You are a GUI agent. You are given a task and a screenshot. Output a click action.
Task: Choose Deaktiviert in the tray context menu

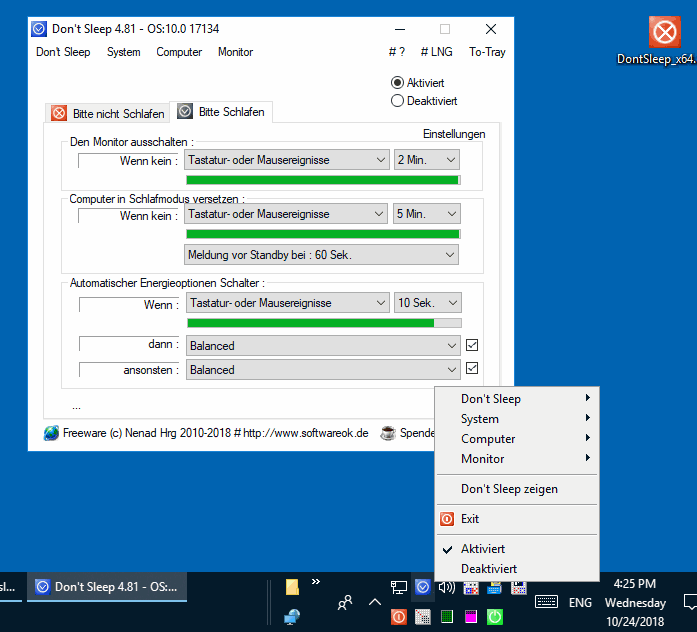518,569
